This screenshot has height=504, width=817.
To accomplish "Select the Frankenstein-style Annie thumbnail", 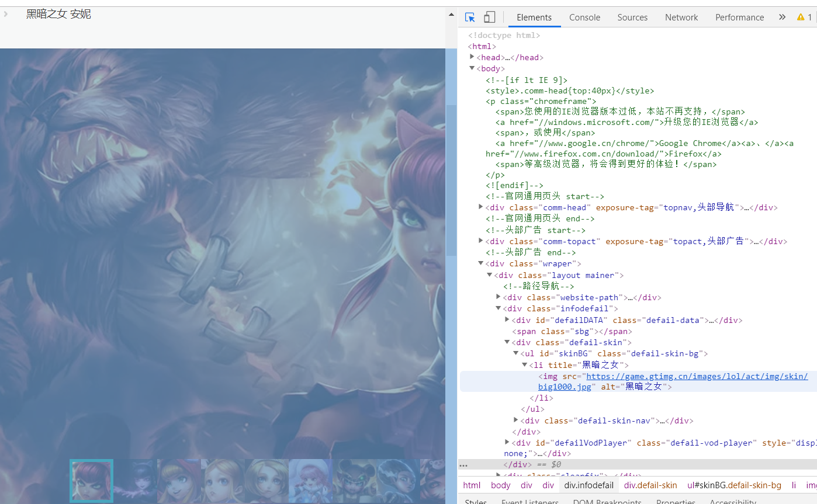I will click(x=399, y=481).
